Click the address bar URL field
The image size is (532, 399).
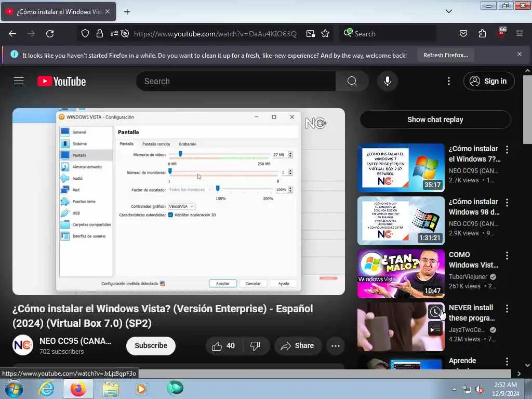[215, 34]
